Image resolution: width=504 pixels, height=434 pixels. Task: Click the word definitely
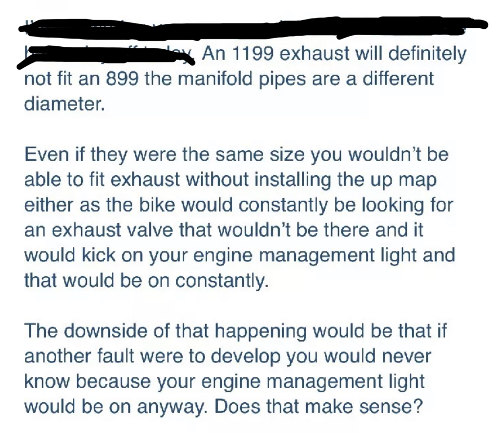click(427, 54)
